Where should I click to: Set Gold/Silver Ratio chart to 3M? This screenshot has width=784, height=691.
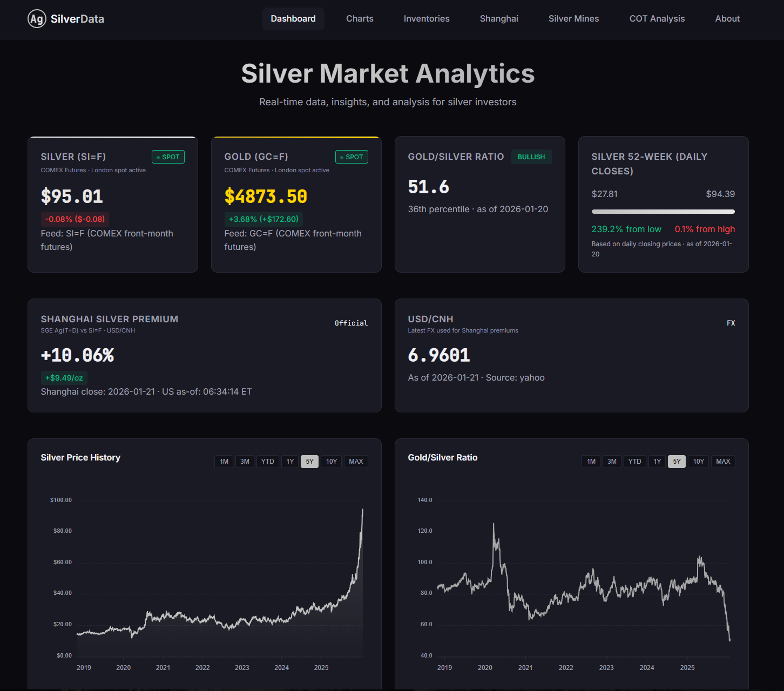(612, 462)
